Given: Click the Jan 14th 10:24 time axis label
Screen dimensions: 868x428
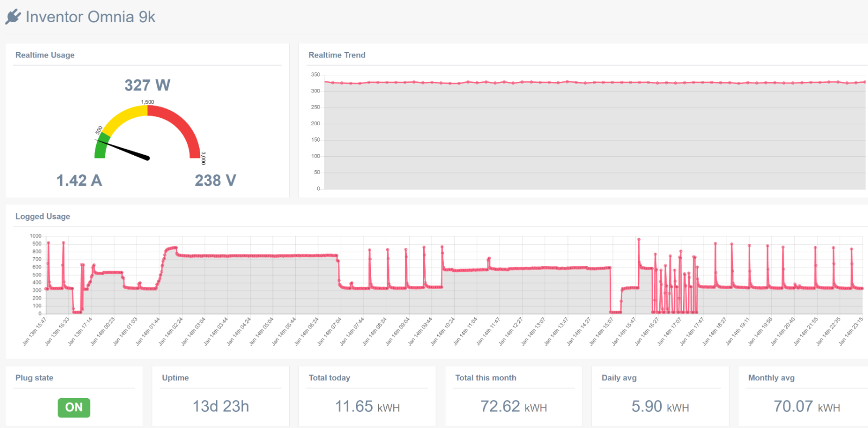Looking at the screenshot, I should coord(444,331).
